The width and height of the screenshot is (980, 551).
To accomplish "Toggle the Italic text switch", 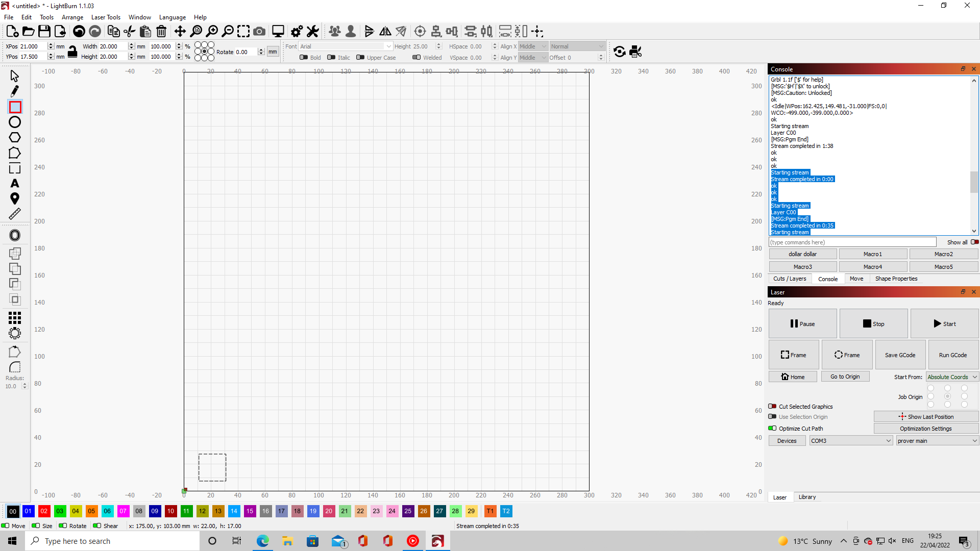I will [x=331, y=57].
